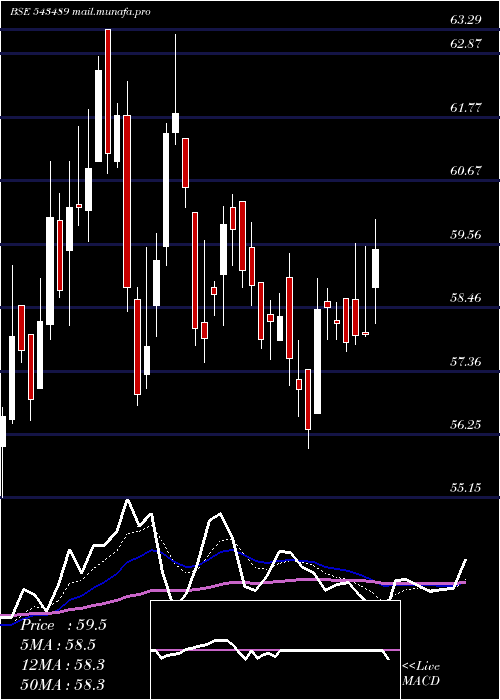Click the <<Live MACD label
This screenshot has height=700, width=500.
(421, 674)
